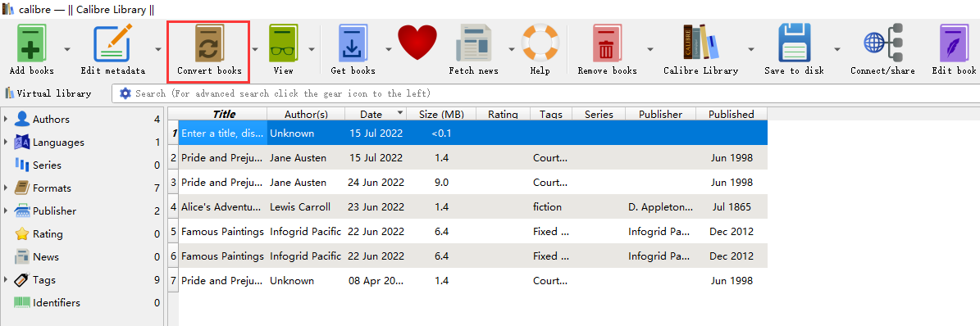The height and width of the screenshot is (326, 980).
Task: Sort by the Rating column header
Action: click(x=504, y=115)
